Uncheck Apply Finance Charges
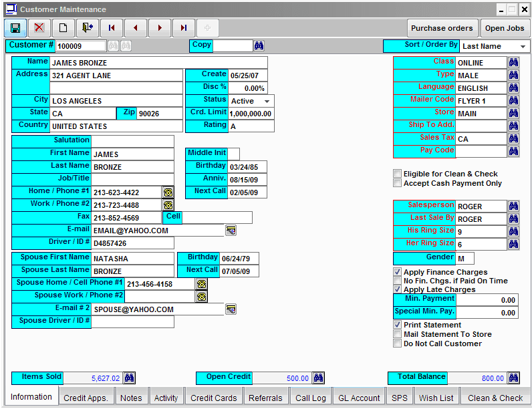Screen dimensions: 532x409 (397, 272)
